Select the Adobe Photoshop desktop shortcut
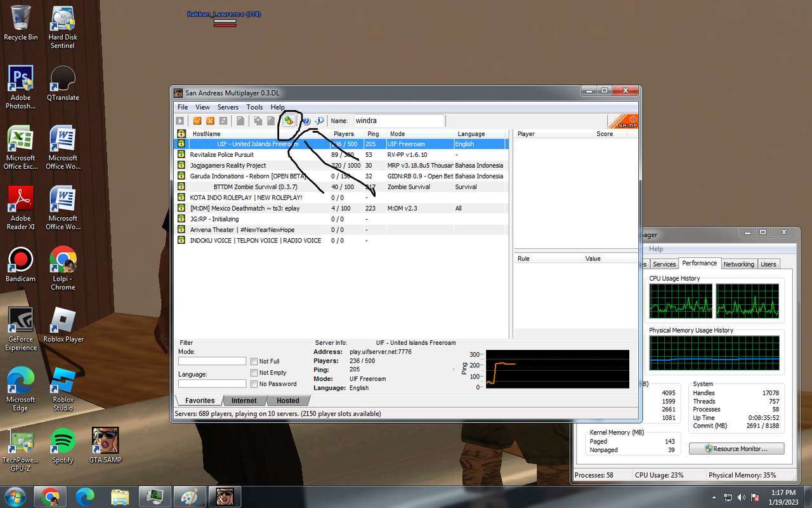The image size is (812, 508). [20, 88]
